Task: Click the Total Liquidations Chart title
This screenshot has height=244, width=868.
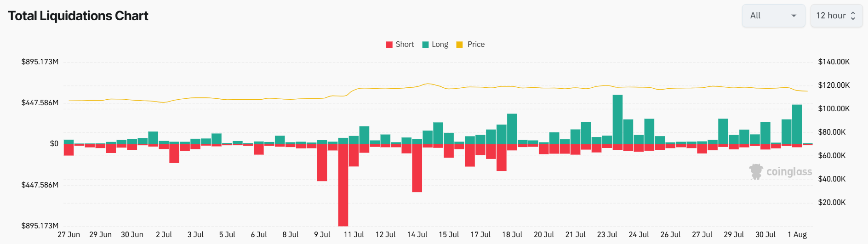Action: (78, 16)
